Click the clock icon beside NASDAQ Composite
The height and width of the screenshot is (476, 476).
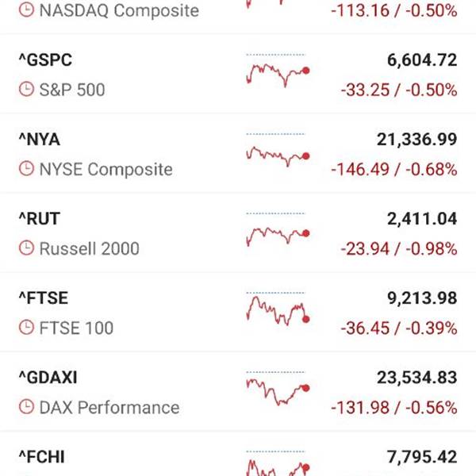pos(26,11)
